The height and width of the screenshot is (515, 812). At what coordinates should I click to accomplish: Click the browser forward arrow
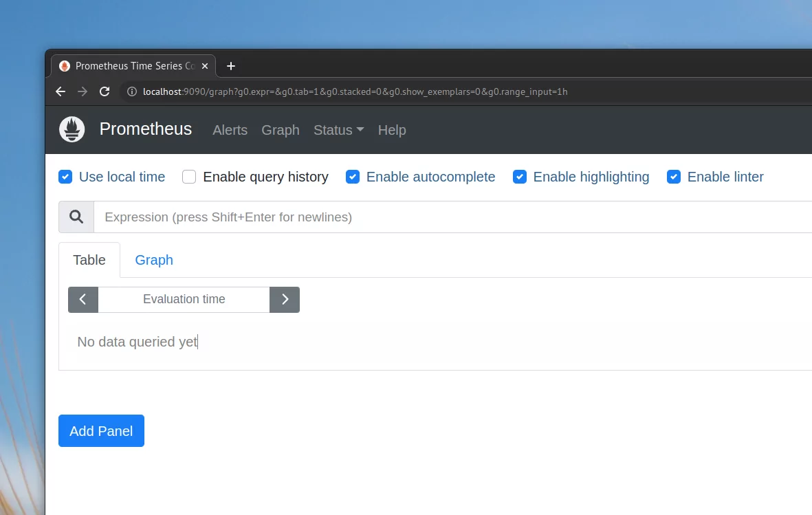tap(83, 91)
